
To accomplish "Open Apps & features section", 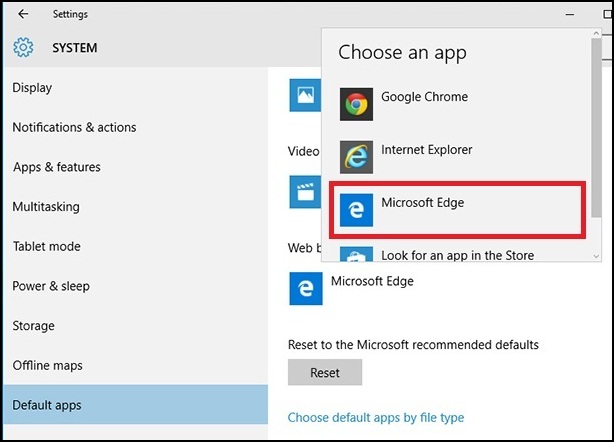I will (x=57, y=167).
